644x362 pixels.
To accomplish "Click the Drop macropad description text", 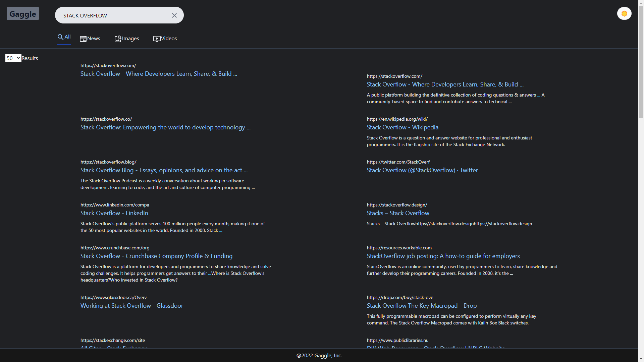I will [x=451, y=319].
